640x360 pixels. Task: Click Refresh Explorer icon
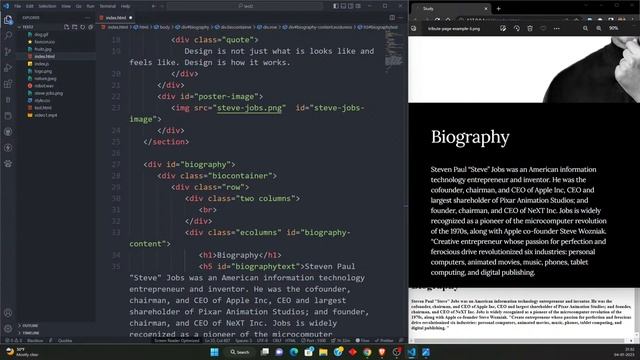83,27
